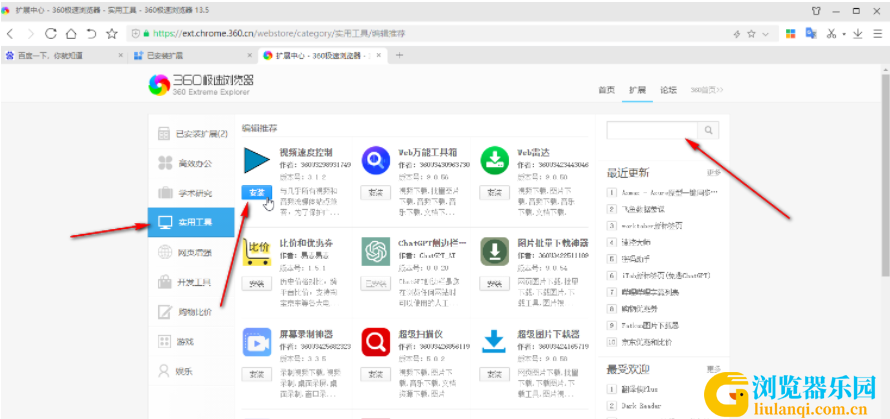The image size is (890, 419).
Task: Open the 屏幕录制神器 camera icon
Action: point(257,342)
